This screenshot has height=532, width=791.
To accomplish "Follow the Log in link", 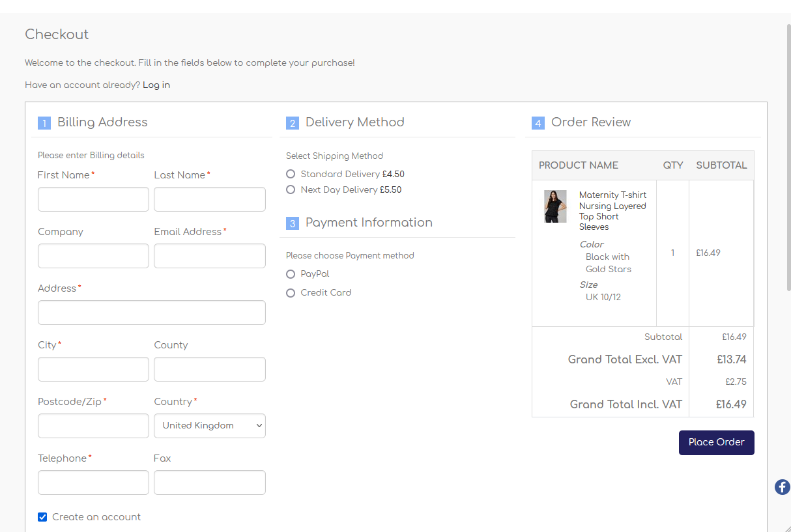I will tap(156, 85).
